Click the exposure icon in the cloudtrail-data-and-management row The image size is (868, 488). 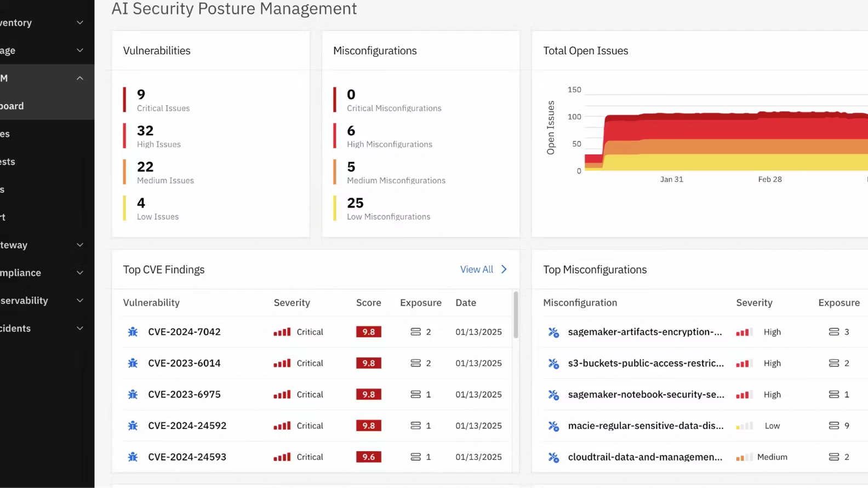tap(833, 457)
